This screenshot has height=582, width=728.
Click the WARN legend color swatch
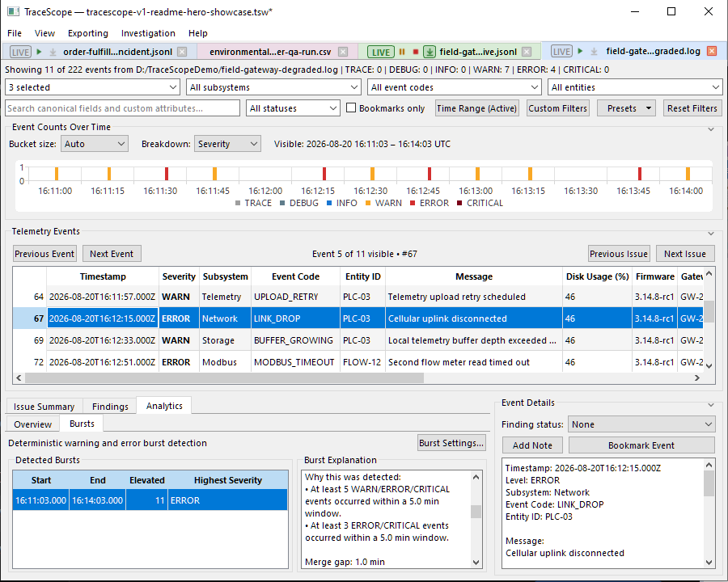(x=368, y=203)
